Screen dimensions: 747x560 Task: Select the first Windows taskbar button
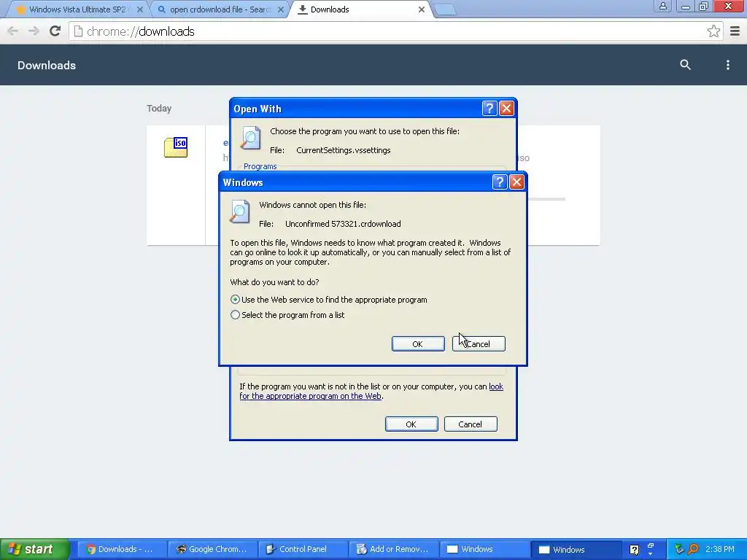point(484,549)
